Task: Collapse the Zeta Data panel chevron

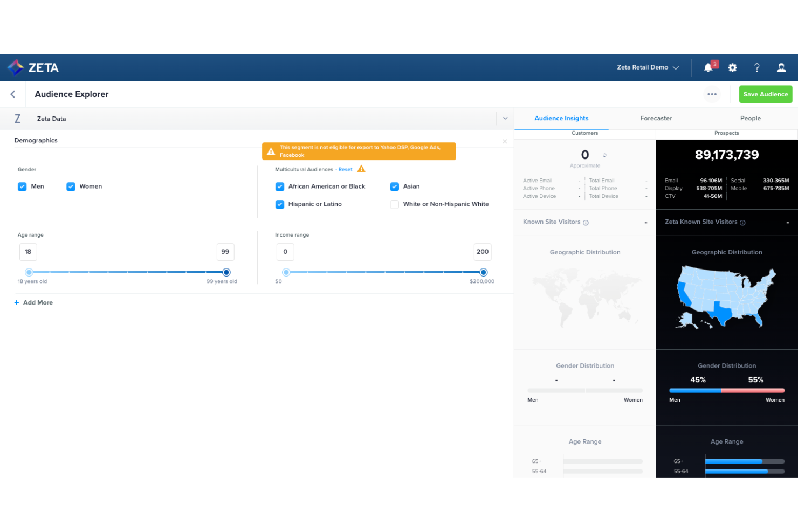Action: (505, 119)
